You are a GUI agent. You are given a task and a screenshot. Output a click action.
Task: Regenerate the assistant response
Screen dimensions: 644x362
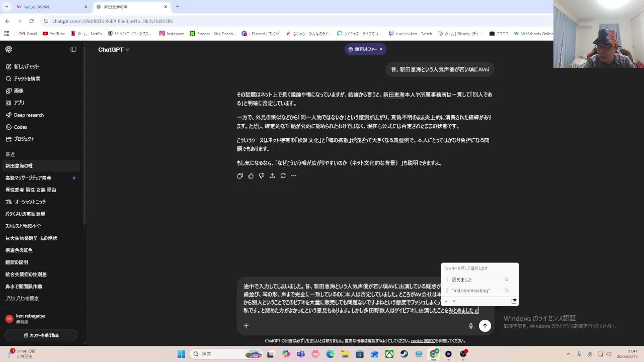(x=283, y=175)
